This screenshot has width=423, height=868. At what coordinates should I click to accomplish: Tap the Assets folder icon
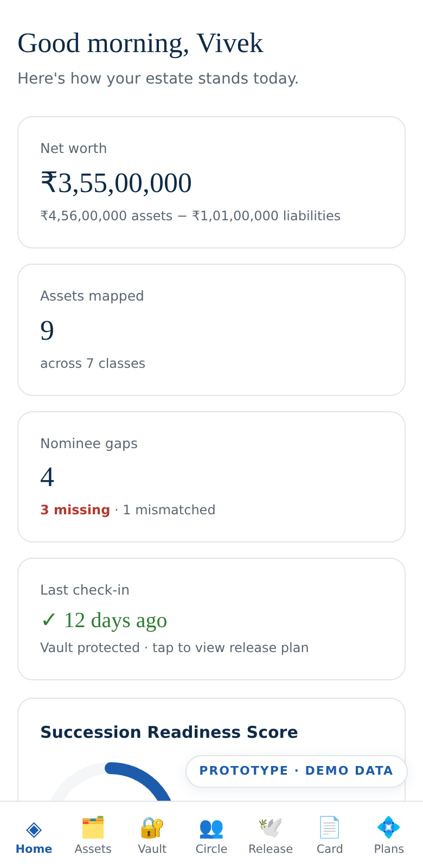point(93,827)
